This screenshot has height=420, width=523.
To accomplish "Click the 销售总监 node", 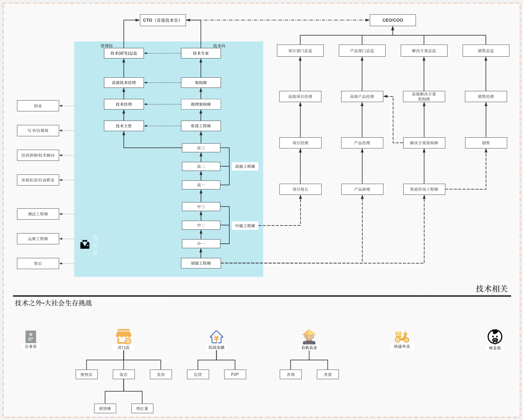I will 486,51.
